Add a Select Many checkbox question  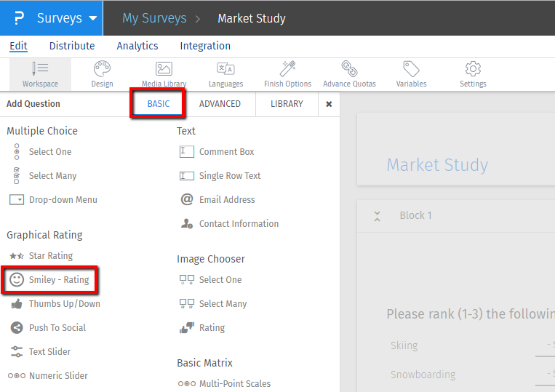(52, 176)
